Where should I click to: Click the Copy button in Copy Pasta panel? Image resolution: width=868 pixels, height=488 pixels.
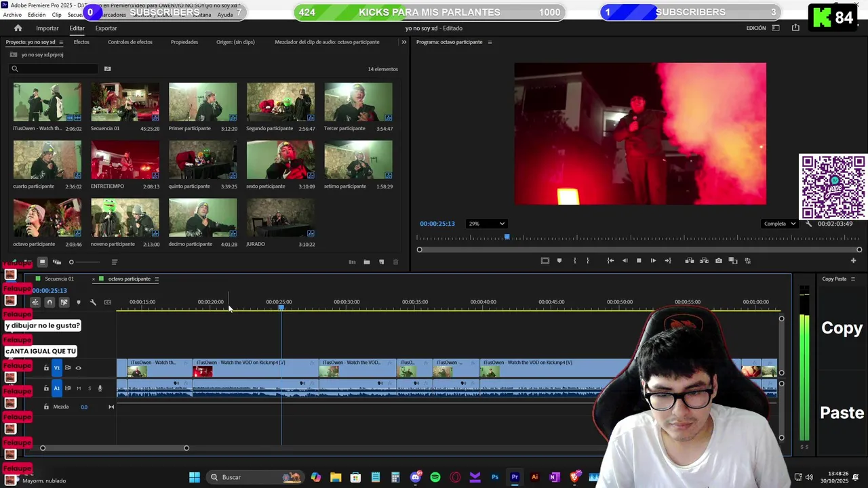842,328
